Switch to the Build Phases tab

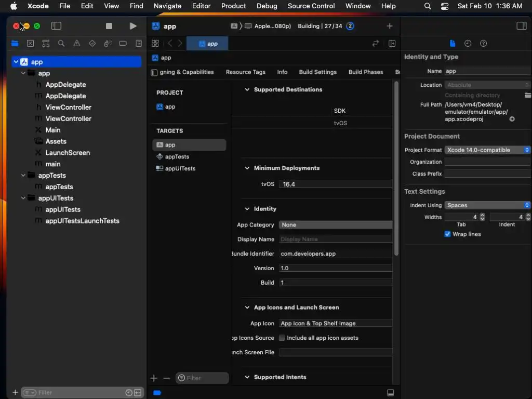click(366, 72)
